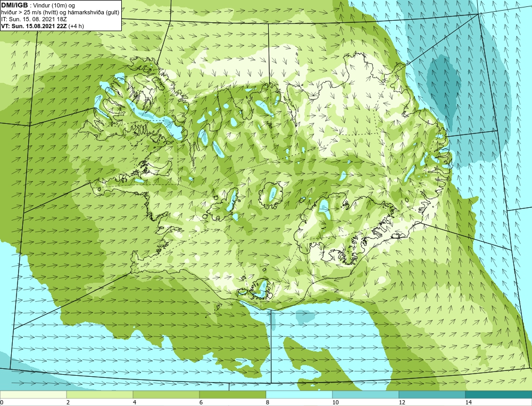Screen dimensions: 532x406
Task: Click the color scale label '4'
Action: 135,402
